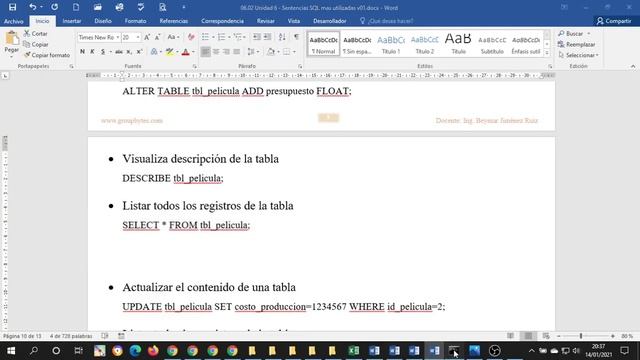Apply the Título 1 style
Image resolution: width=640 pixels, height=360 pixels.
391,44
